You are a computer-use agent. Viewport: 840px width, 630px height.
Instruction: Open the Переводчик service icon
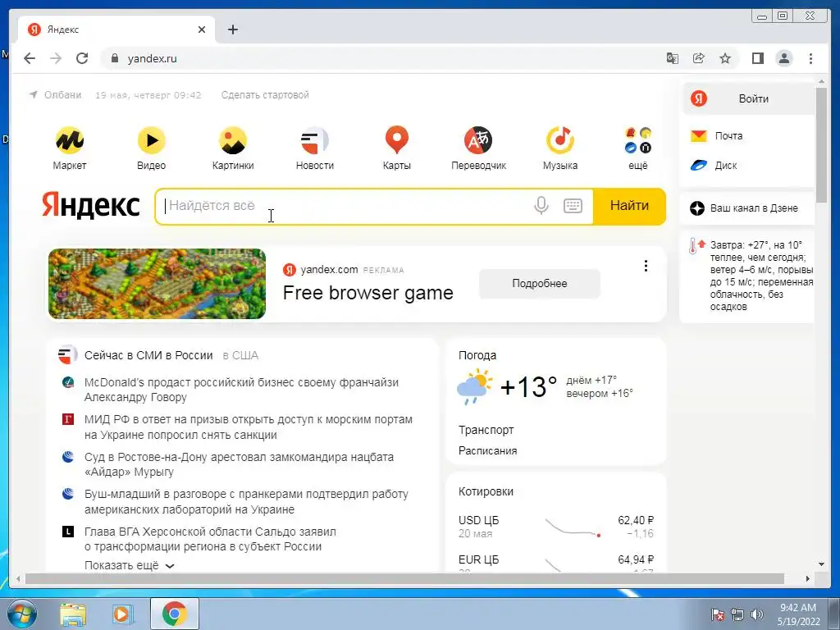click(478, 141)
